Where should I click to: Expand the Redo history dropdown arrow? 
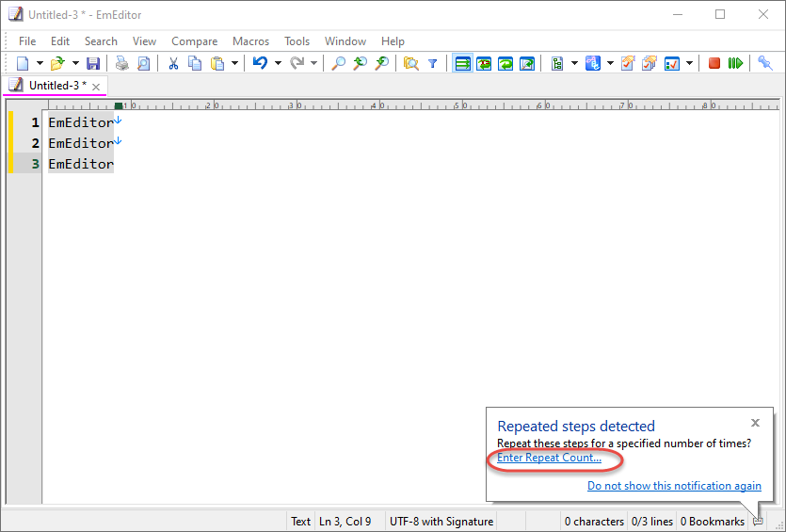click(313, 64)
